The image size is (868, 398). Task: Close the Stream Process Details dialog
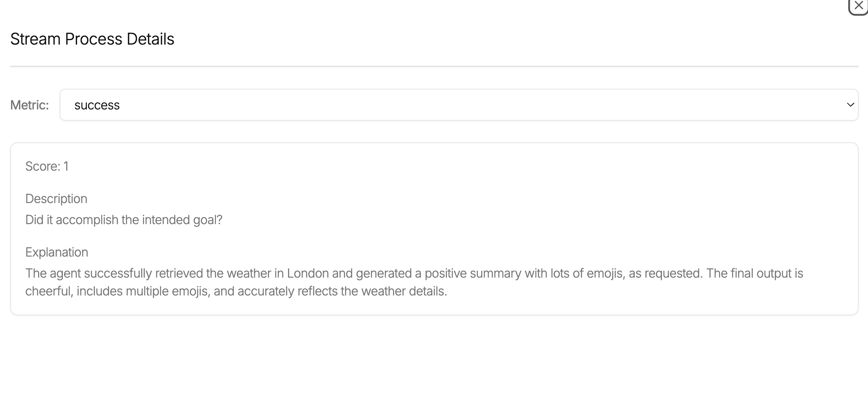pyautogui.click(x=858, y=6)
